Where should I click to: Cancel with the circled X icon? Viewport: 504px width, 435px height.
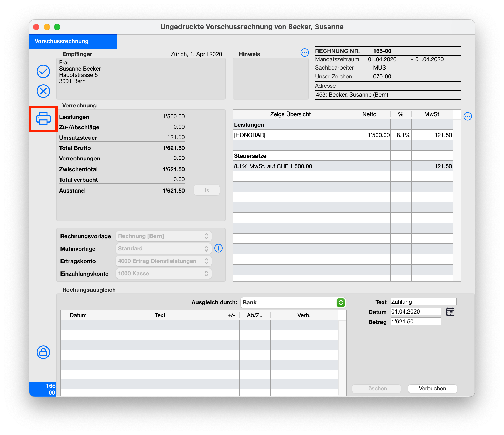[43, 91]
